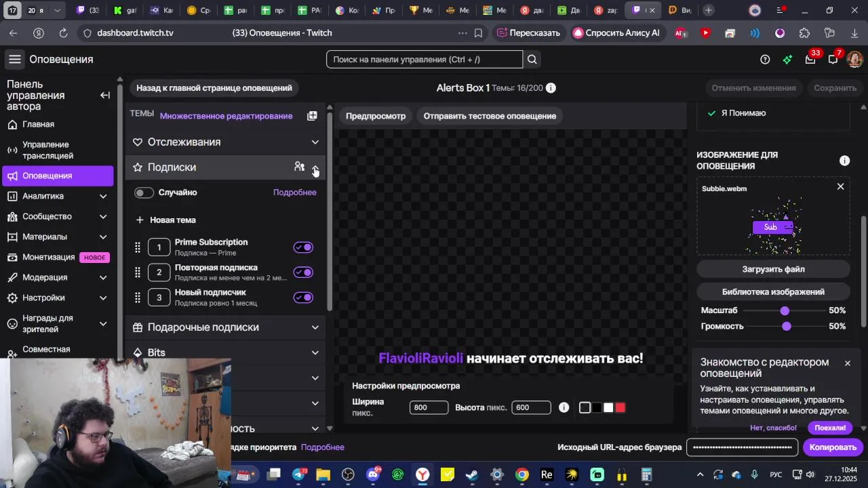Click the Я Понимаю checkmark
This screenshot has width=868, height=488.
[711, 113]
